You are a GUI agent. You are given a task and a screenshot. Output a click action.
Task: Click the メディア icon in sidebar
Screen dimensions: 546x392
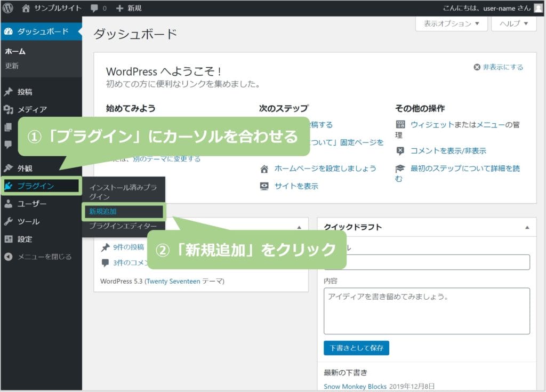click(9, 109)
